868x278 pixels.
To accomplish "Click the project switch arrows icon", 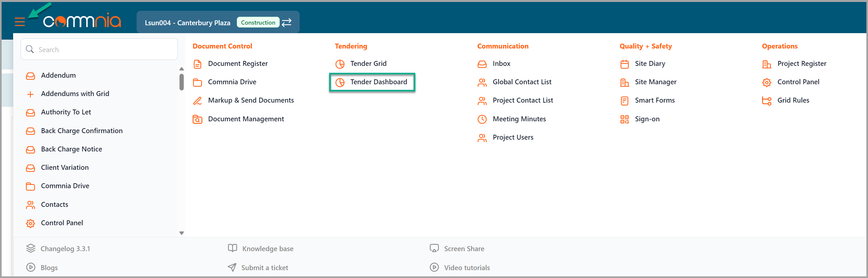I will click(x=286, y=22).
